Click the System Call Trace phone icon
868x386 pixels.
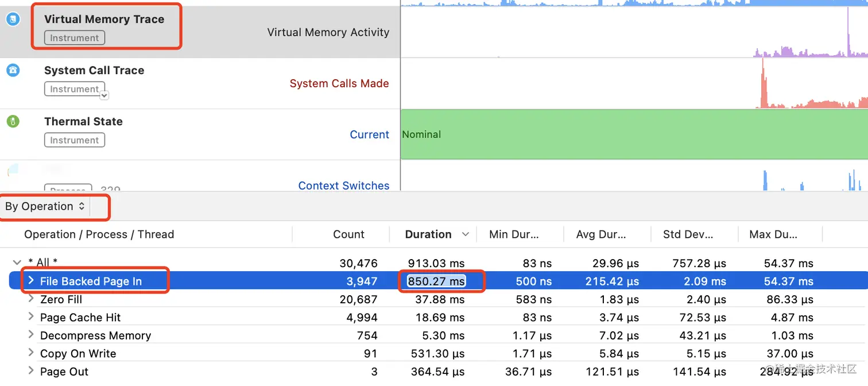13,70
